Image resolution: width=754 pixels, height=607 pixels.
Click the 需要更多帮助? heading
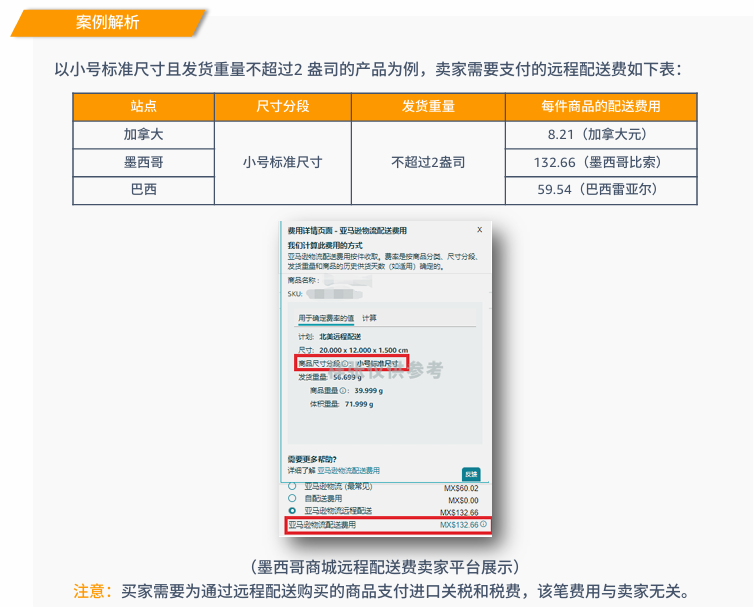click(x=312, y=459)
